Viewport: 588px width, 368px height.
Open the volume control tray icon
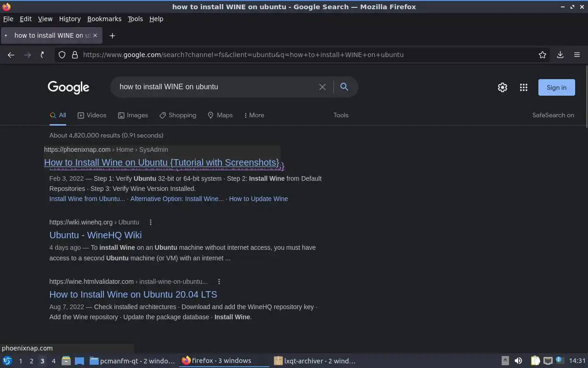coord(518,361)
